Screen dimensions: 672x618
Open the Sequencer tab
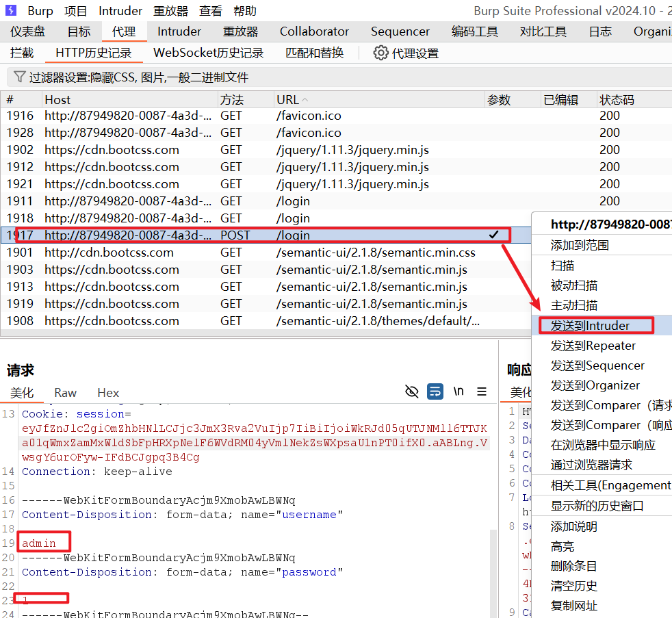pyautogui.click(x=400, y=31)
